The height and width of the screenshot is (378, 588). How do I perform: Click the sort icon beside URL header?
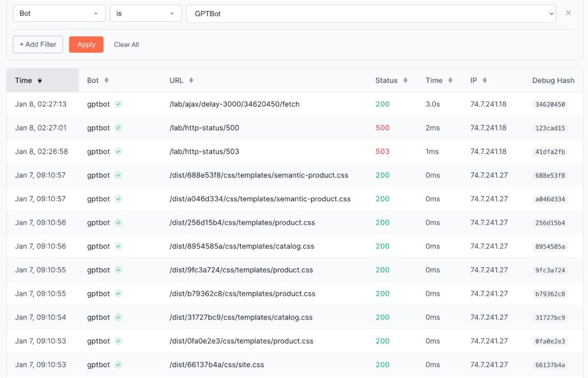(191, 80)
